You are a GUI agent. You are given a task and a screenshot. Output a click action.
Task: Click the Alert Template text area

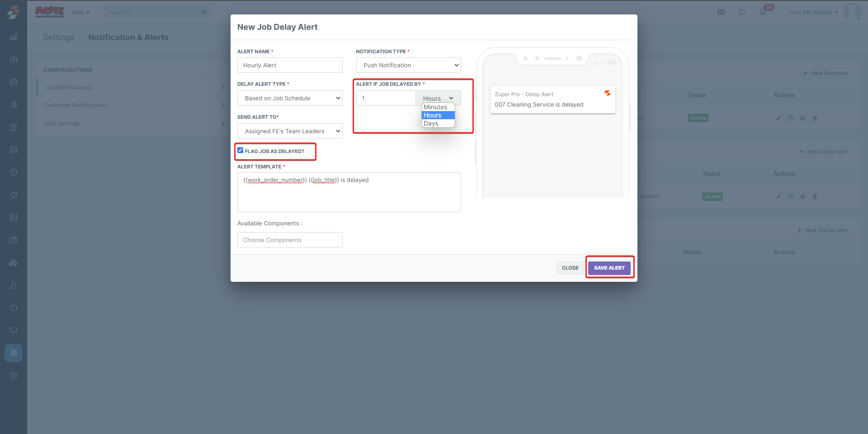coord(349,192)
